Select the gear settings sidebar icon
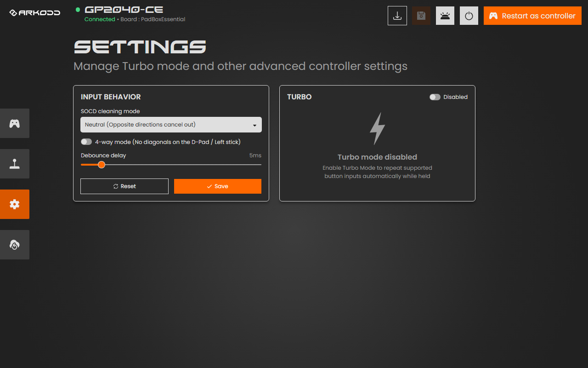The image size is (588, 368). pyautogui.click(x=15, y=204)
